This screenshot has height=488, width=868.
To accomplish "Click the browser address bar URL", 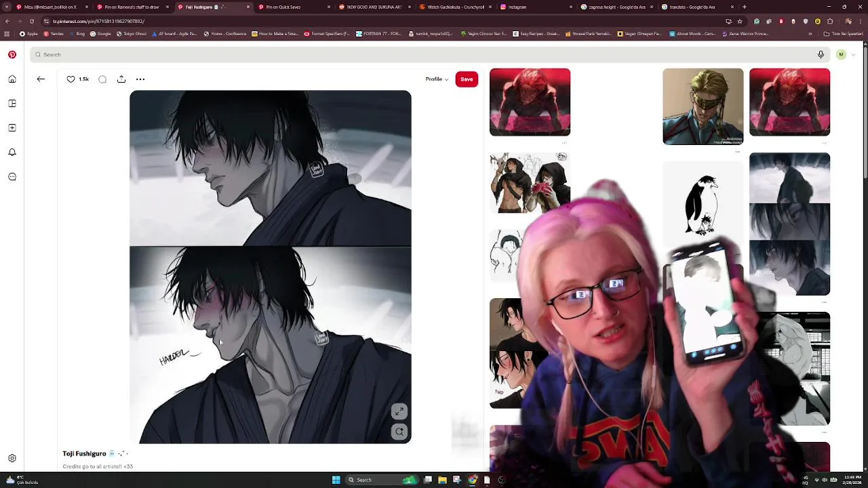I will [98, 21].
